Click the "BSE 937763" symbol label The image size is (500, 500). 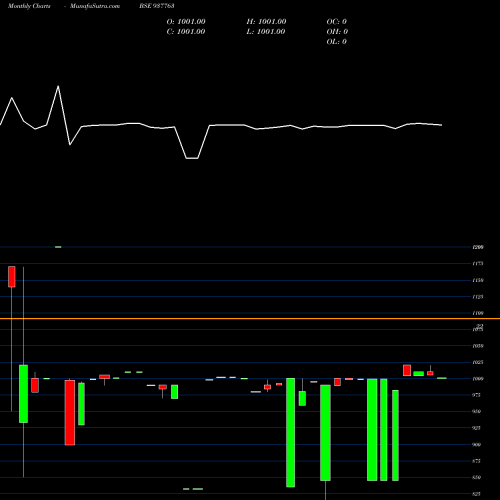157,6
